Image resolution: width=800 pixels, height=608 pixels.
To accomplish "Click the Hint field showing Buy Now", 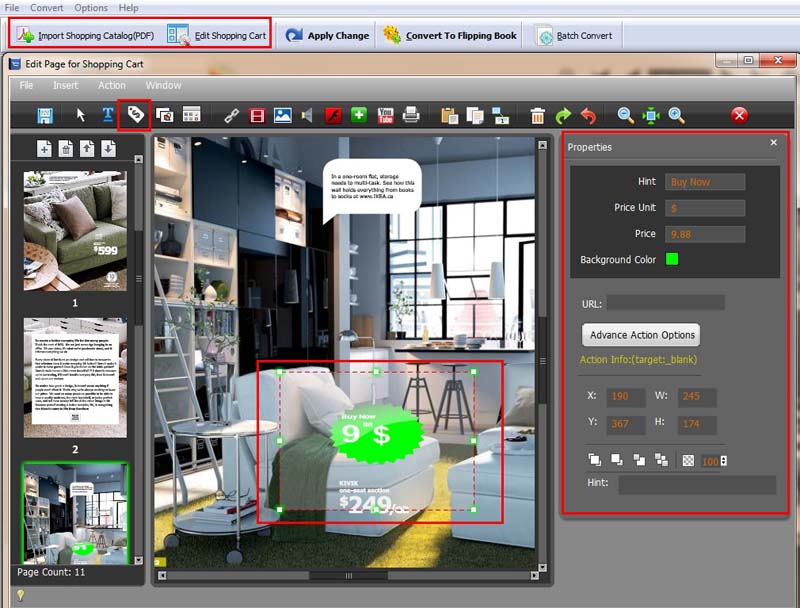I will (x=705, y=182).
